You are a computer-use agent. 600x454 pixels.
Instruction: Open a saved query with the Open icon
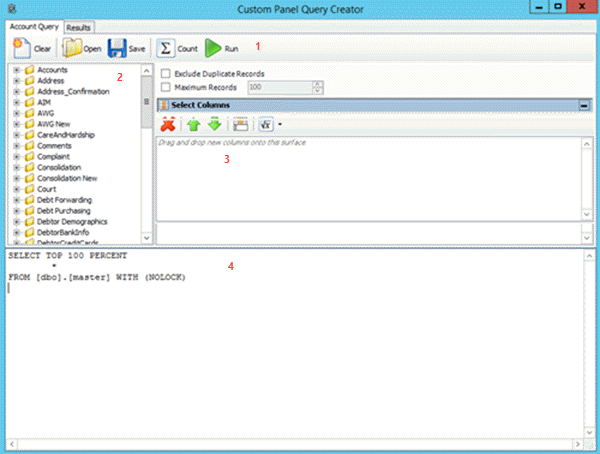pyautogui.click(x=73, y=47)
